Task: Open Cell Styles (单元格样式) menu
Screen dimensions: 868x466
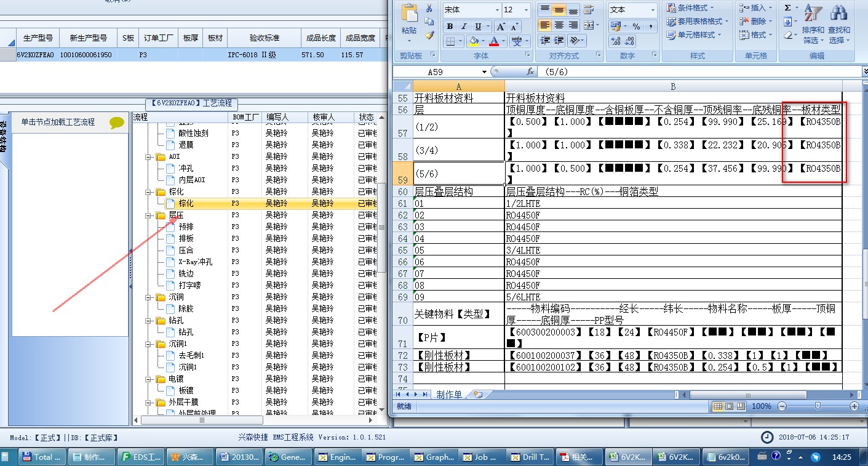Action: 695,35
